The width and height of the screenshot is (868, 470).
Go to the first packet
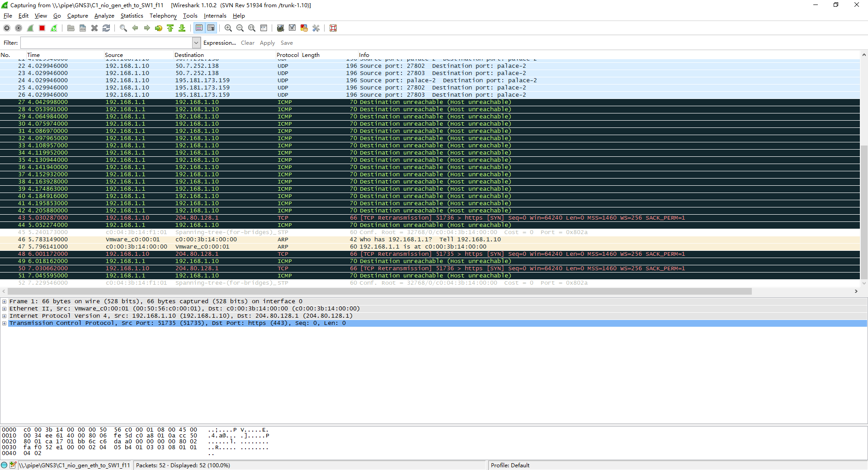coord(170,28)
